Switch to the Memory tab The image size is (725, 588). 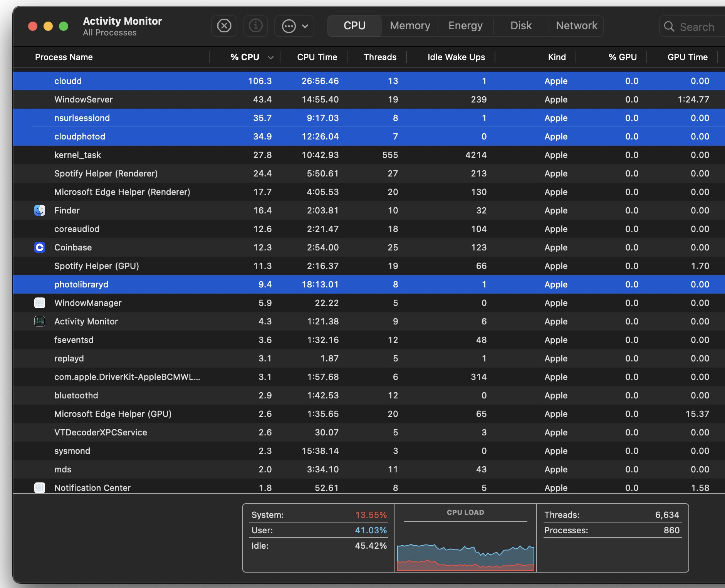tap(410, 26)
